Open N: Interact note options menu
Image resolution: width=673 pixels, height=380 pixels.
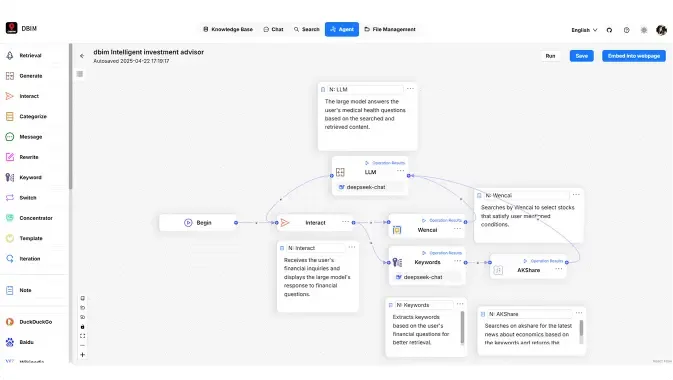pos(352,247)
